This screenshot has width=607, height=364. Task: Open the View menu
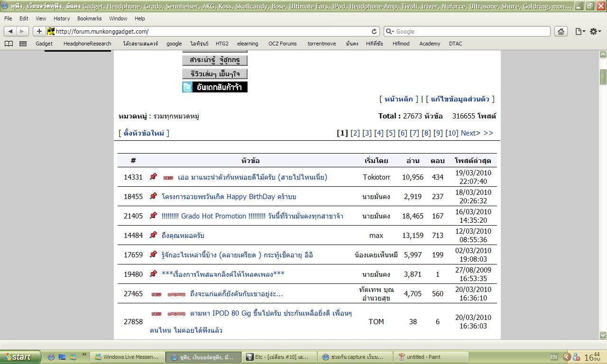(x=41, y=18)
